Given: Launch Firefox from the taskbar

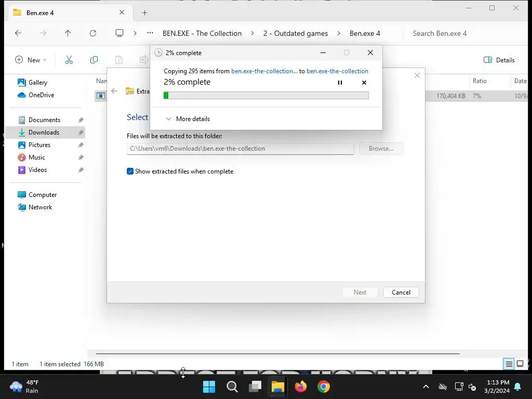Looking at the screenshot, I should coord(301,387).
